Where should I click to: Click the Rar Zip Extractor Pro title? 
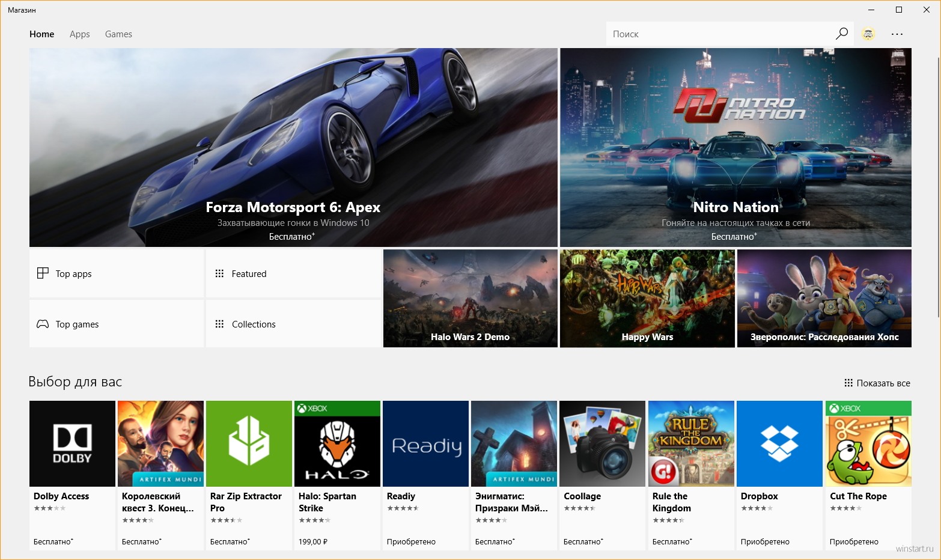[246, 502]
